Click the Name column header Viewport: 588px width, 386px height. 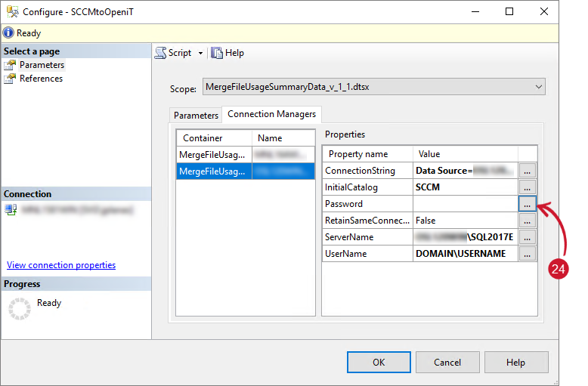click(x=283, y=138)
